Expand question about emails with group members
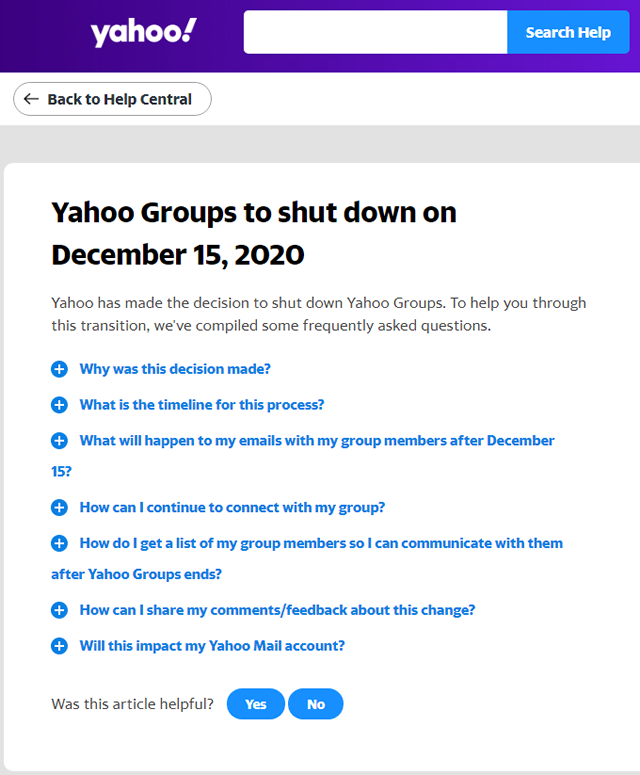Screen dimensions: 640x775 click(317, 441)
